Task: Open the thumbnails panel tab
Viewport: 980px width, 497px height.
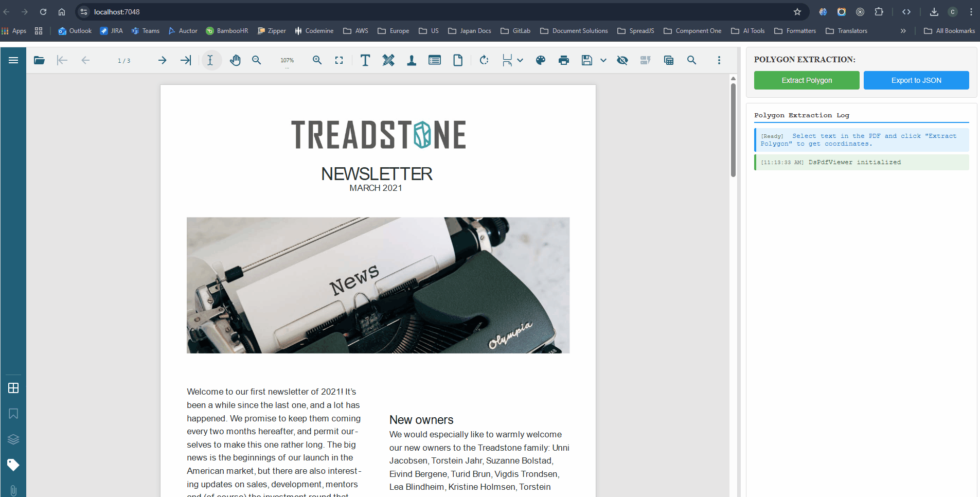Action: pos(13,388)
